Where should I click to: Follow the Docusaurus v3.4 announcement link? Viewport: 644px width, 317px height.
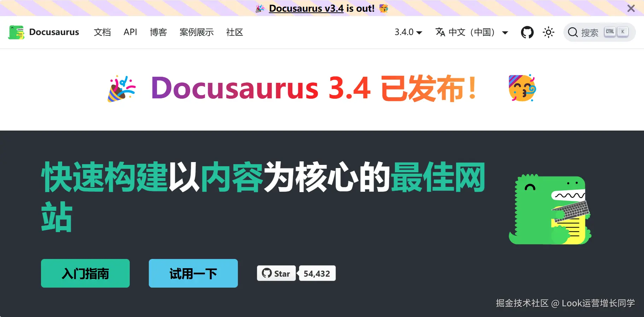306,8
